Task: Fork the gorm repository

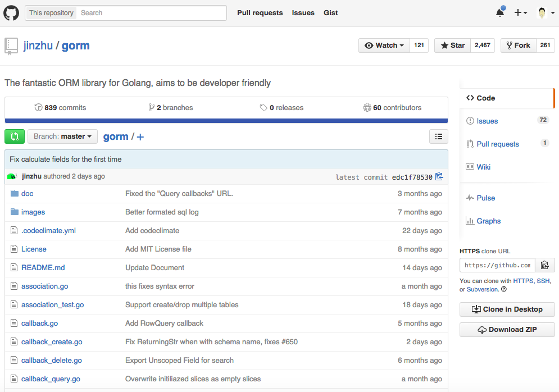Action: coord(519,45)
